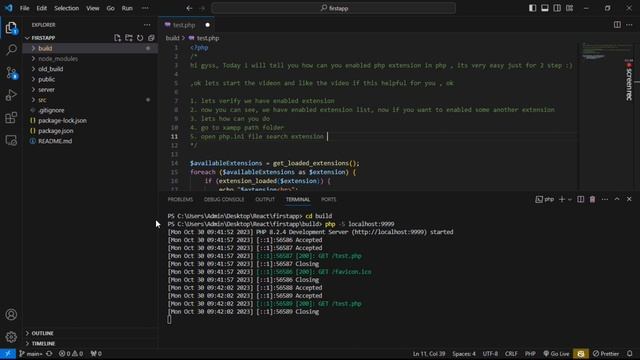
Task: Close the terminal panel
Action: pos(629,199)
